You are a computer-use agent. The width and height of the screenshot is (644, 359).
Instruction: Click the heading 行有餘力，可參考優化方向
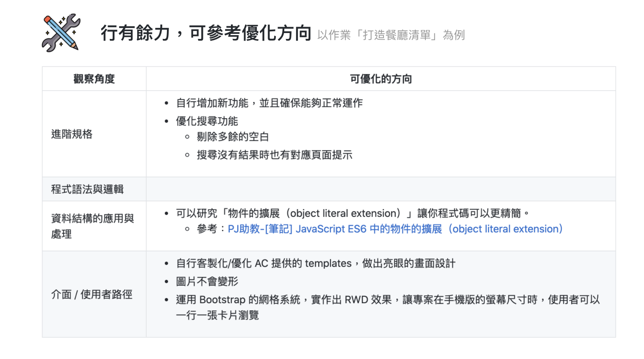click(206, 33)
